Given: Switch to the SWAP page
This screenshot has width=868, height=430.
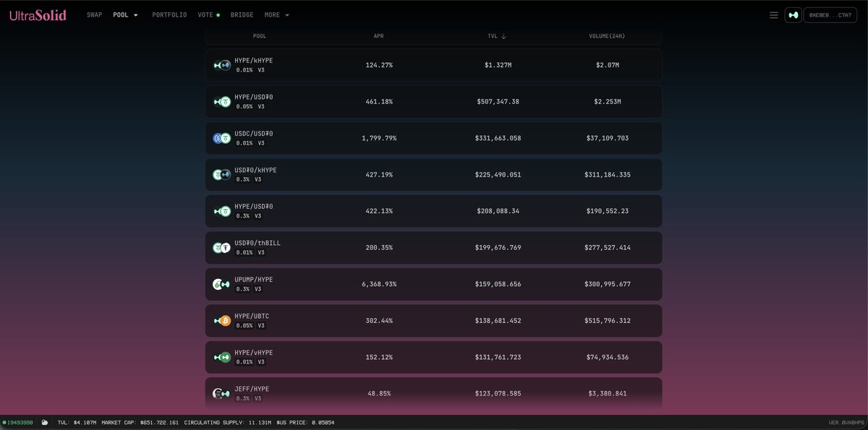Looking at the screenshot, I should click(x=94, y=14).
